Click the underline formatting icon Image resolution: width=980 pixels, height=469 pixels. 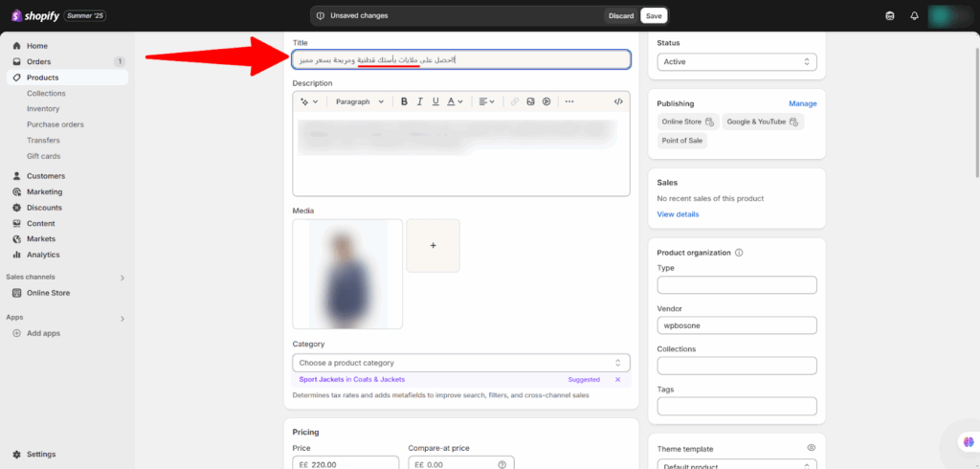(x=435, y=101)
